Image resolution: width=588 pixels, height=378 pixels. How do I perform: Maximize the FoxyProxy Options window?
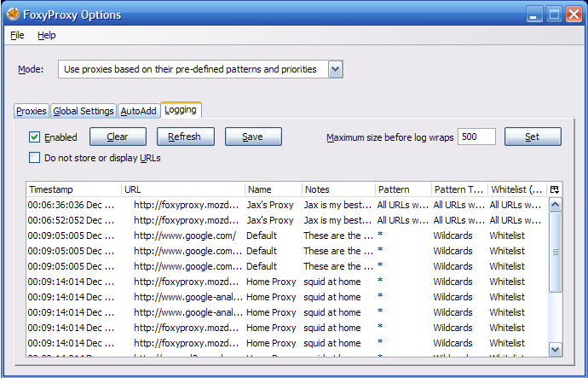point(554,15)
